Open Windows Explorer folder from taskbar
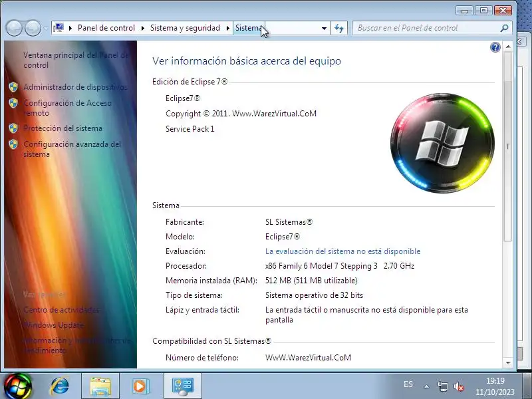532x399 pixels. pos(100,386)
